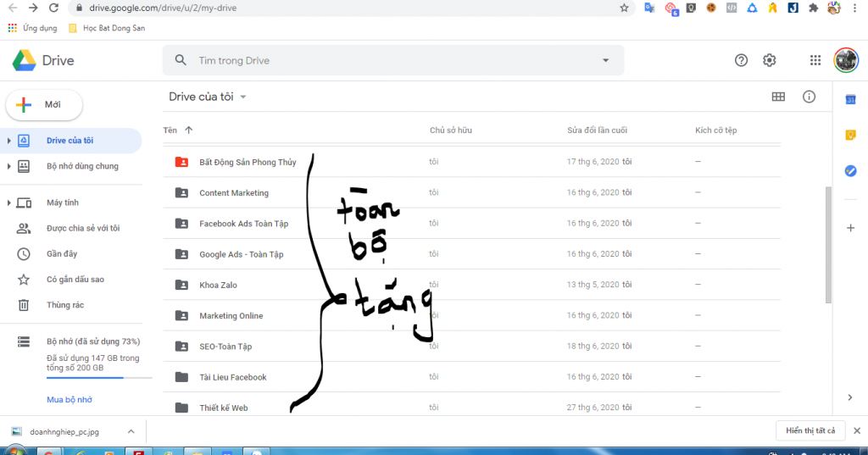868x455 pixels.
Task: Select Tài Lieu Facebook folder
Action: (x=471, y=377)
